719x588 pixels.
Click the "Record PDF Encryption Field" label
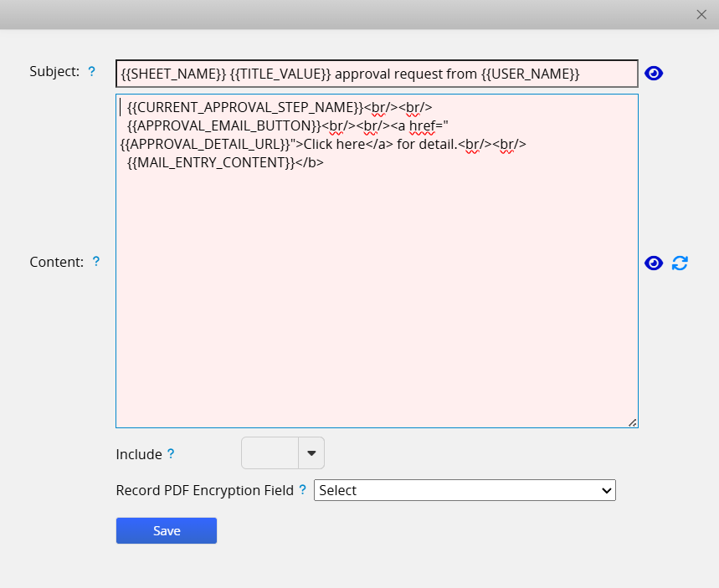(x=204, y=490)
